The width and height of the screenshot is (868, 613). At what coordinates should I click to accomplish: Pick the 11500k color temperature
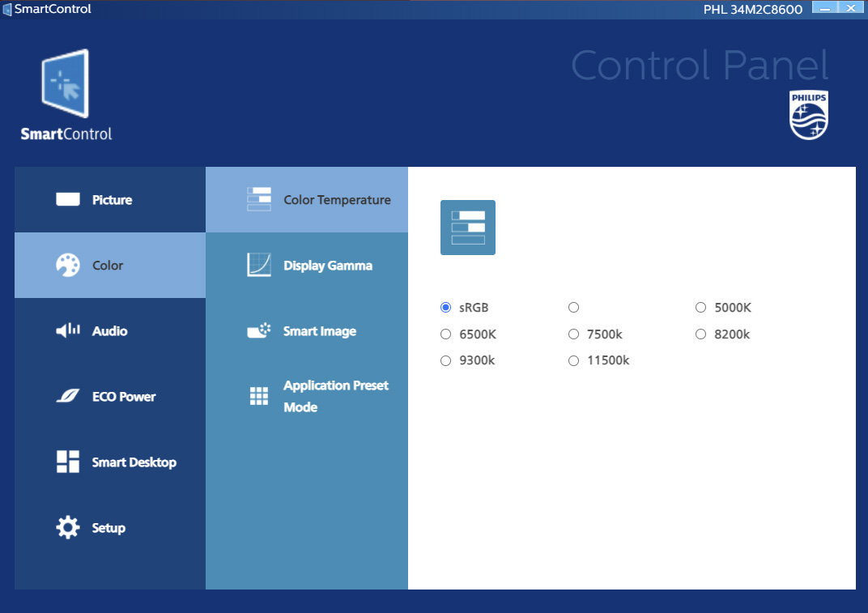[573, 360]
